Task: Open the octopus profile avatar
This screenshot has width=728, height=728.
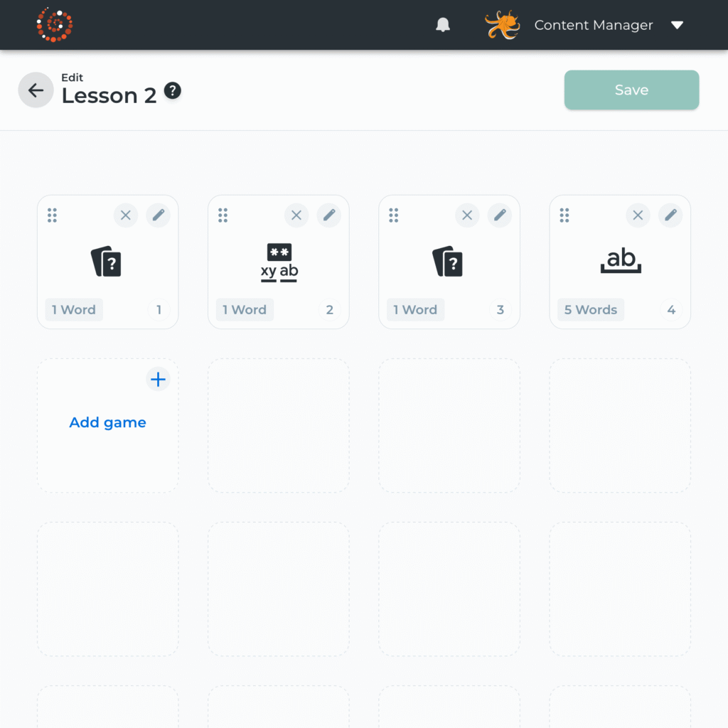Action: pos(502,24)
